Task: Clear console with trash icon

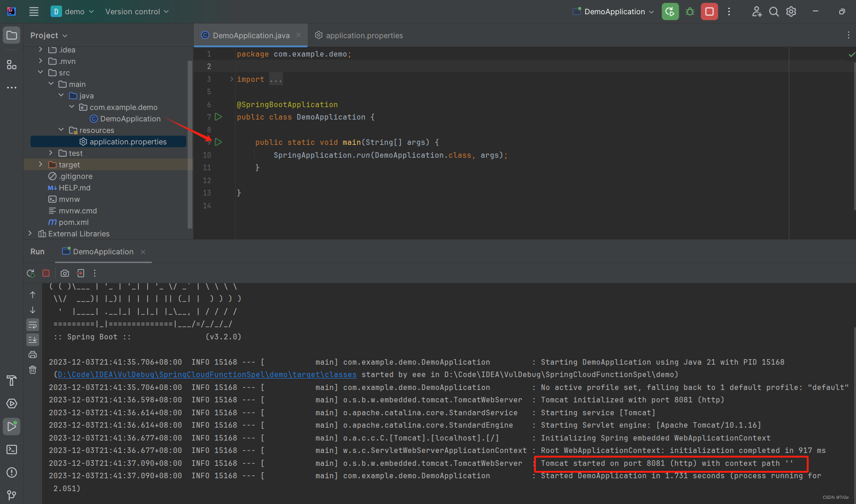Action: click(33, 370)
